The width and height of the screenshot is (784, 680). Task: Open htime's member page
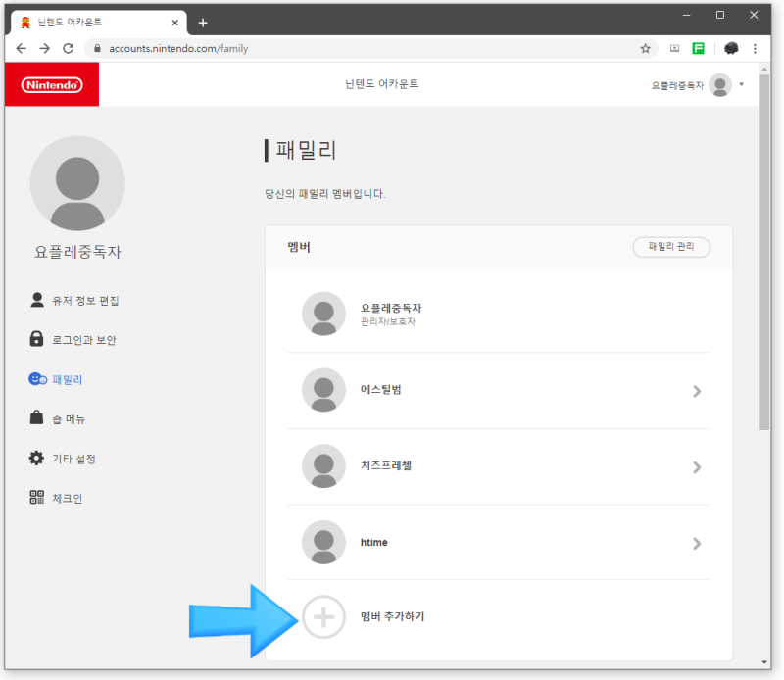697,543
